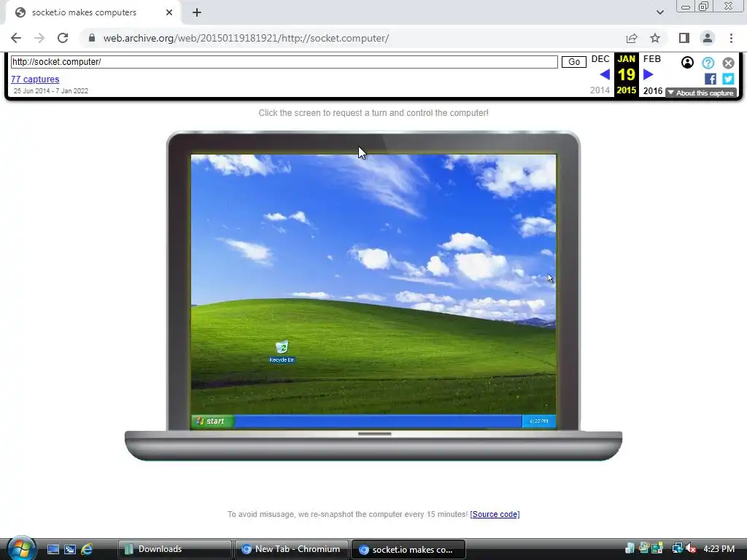747x560 pixels.
Task: Jump to the 2016 year capture
Action: [x=653, y=90]
